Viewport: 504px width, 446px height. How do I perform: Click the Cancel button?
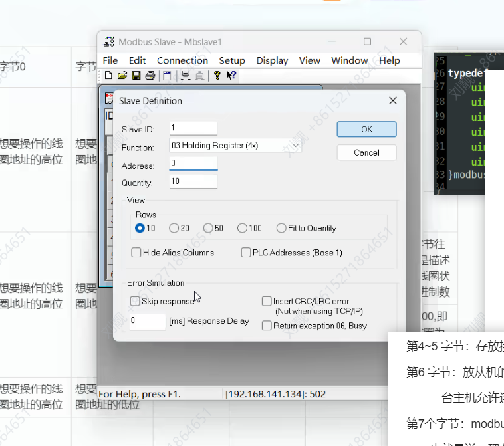[366, 152]
